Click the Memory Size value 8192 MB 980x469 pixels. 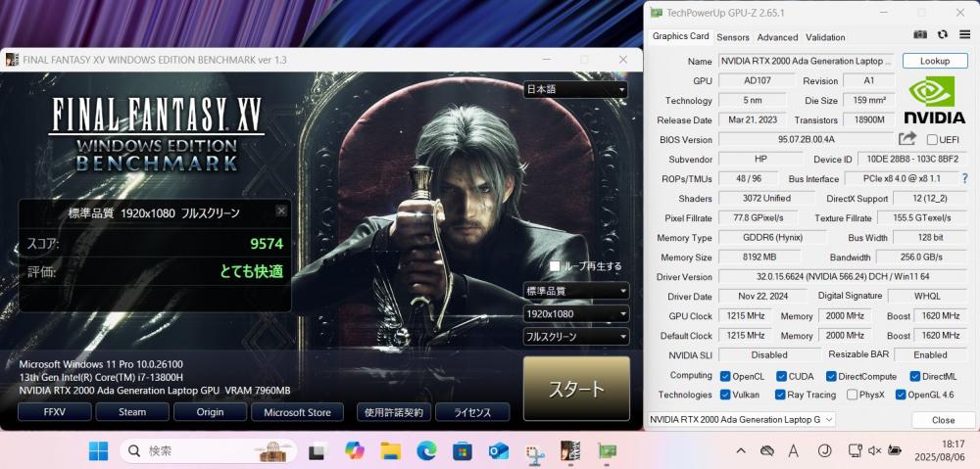pyautogui.click(x=759, y=257)
